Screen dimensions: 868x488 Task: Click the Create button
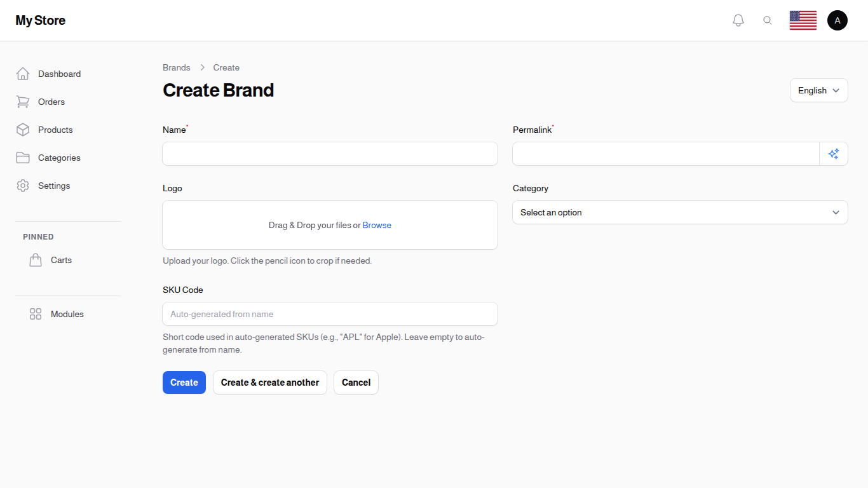click(184, 383)
